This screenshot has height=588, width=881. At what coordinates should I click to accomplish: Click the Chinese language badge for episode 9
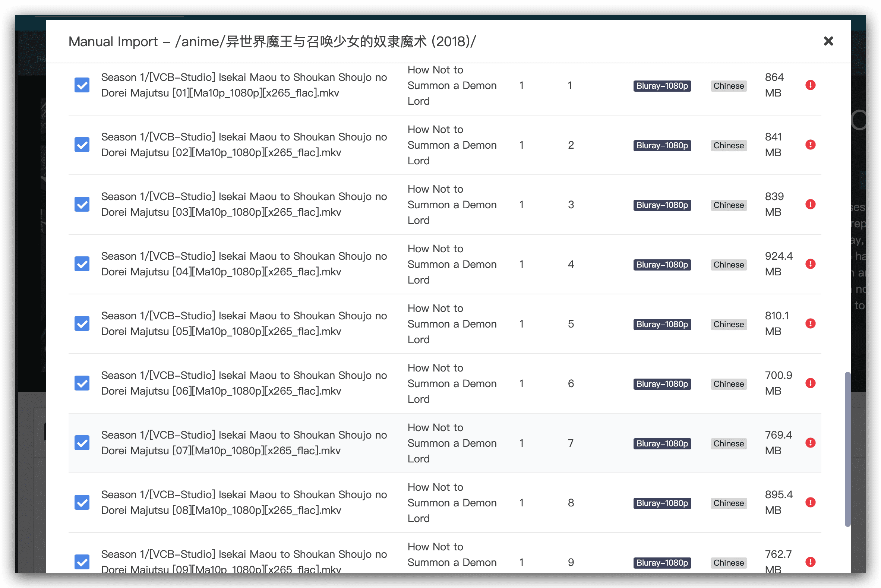(728, 563)
